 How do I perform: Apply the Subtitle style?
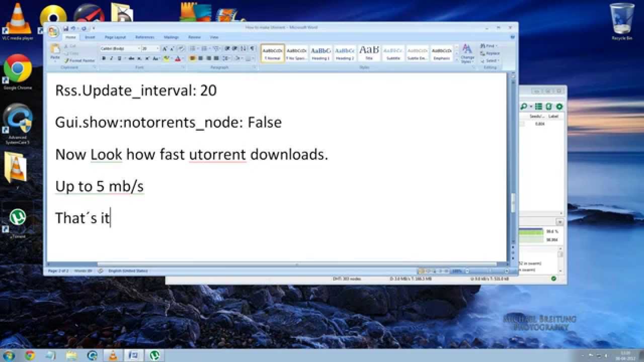[393, 53]
